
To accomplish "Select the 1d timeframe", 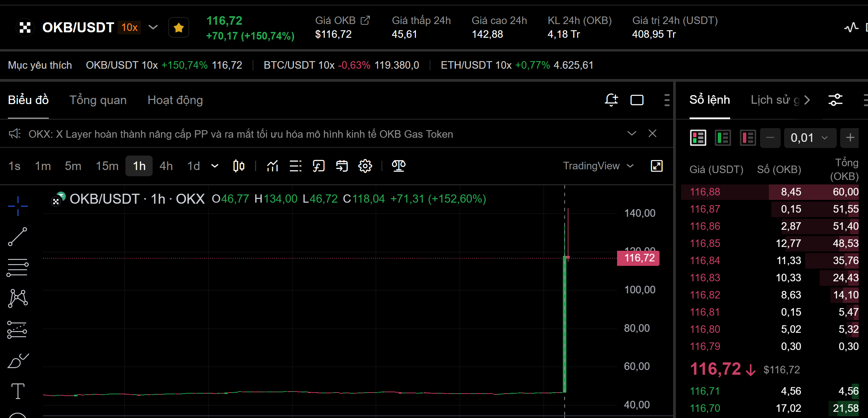I will [194, 166].
